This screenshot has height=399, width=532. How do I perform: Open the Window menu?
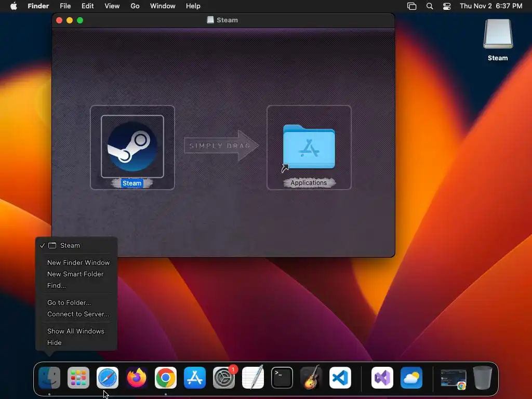(x=163, y=6)
